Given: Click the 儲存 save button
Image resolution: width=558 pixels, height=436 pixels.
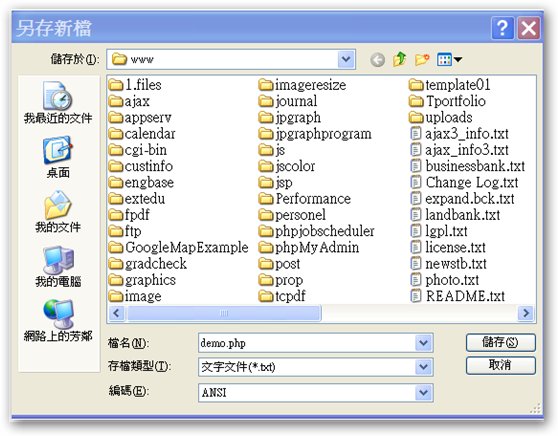Looking at the screenshot, I should pyautogui.click(x=500, y=342).
